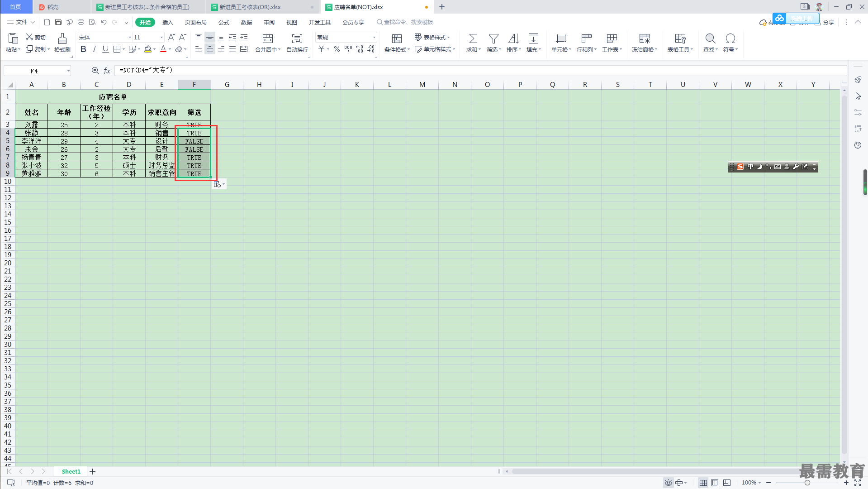Click the Print Preview icon

92,22
